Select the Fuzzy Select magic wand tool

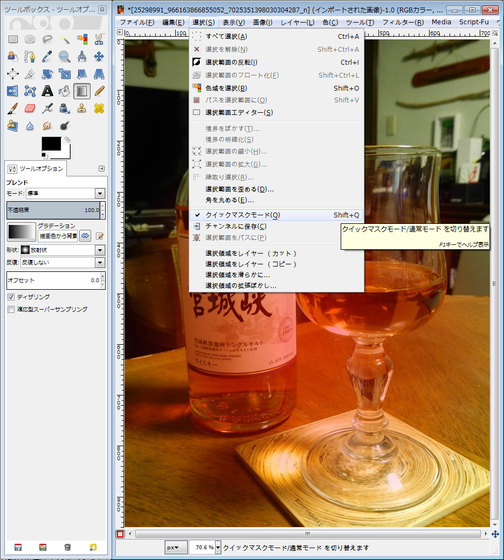(65, 39)
